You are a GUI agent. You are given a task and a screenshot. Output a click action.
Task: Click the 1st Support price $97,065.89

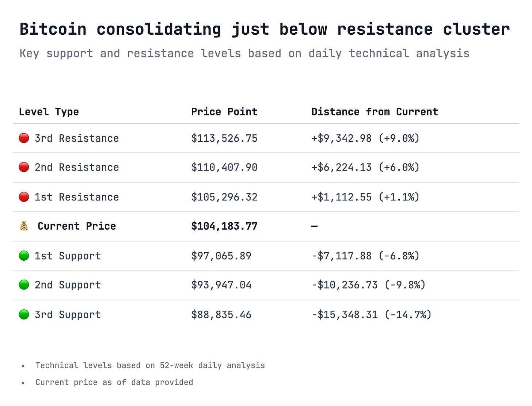[x=221, y=256]
